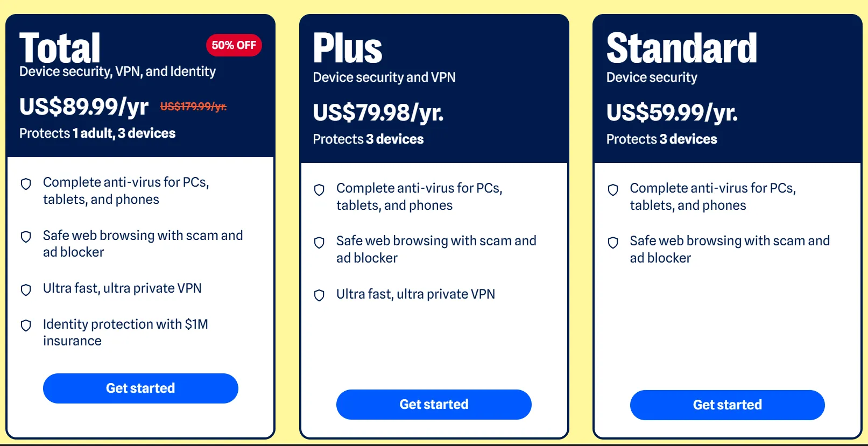Click the red 50% OFF badge
The image size is (868, 446).
(x=234, y=45)
